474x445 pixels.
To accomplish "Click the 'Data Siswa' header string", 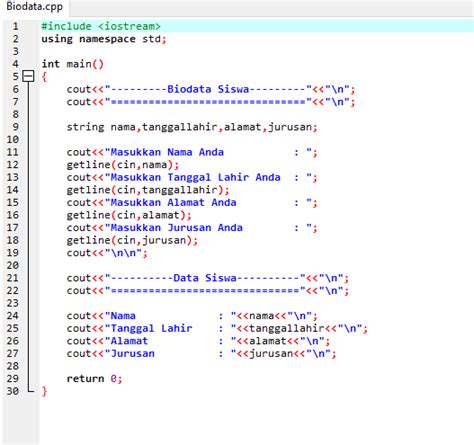I will (x=205, y=278).
